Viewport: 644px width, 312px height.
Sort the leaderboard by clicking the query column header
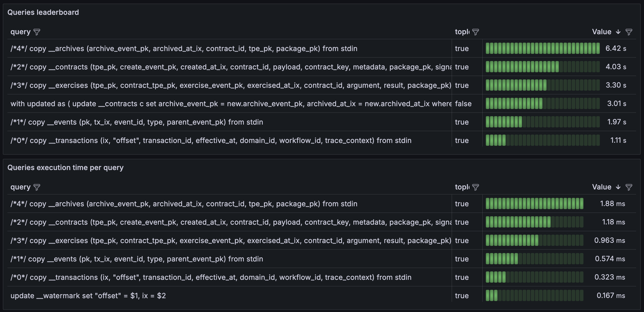tap(20, 32)
